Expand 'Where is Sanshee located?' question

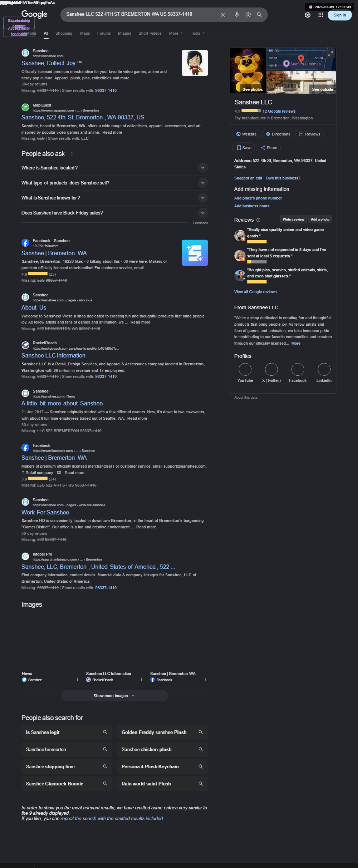[114, 168]
